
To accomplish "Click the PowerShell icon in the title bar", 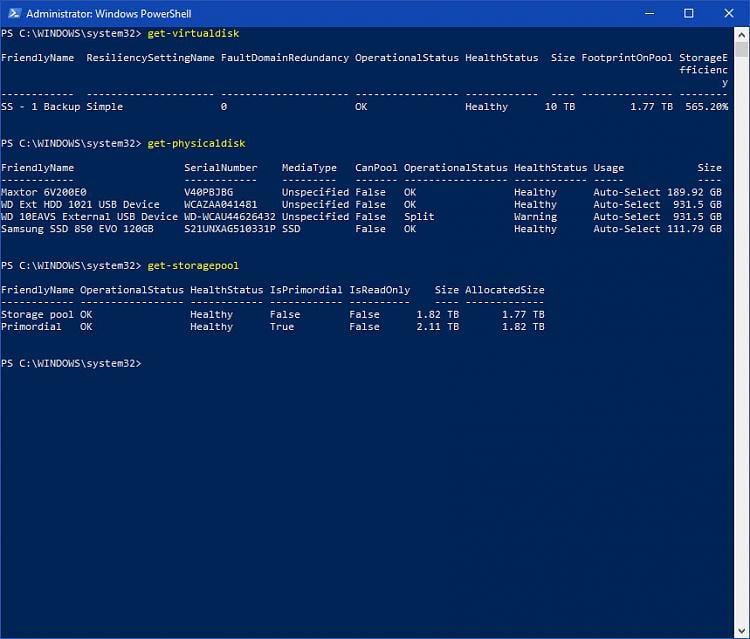I will pos(12,13).
